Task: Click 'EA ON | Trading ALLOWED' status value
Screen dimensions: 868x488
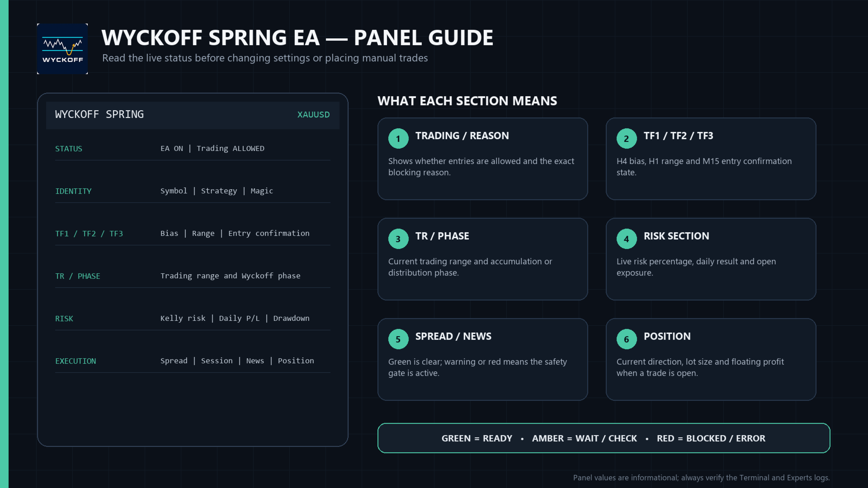Action: click(x=212, y=149)
